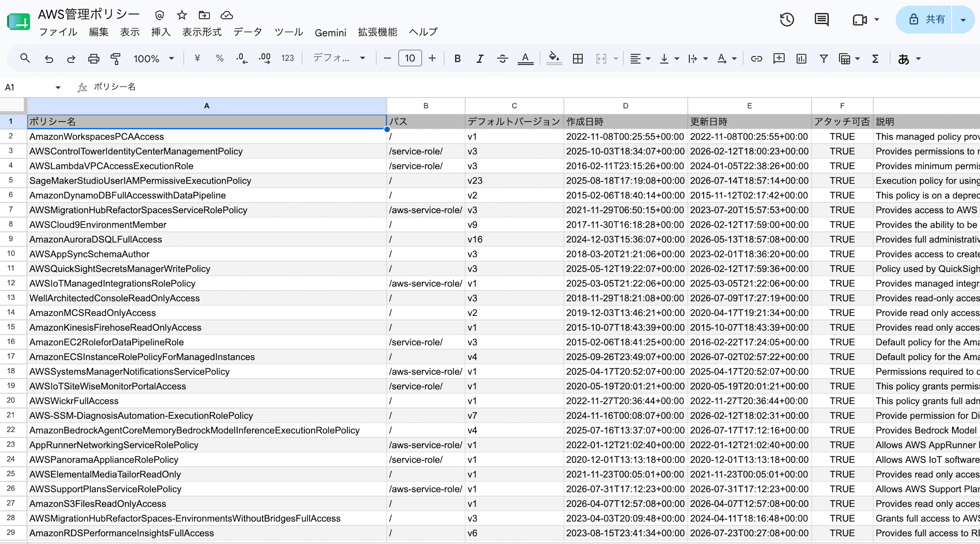Insert a chart

point(802,59)
